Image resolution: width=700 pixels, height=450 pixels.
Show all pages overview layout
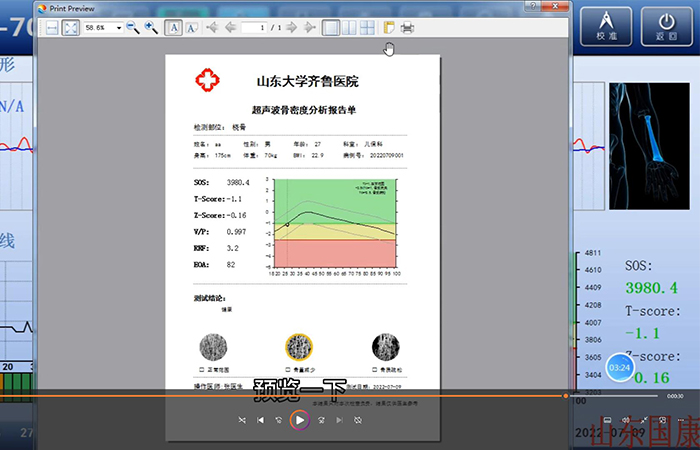(x=367, y=28)
